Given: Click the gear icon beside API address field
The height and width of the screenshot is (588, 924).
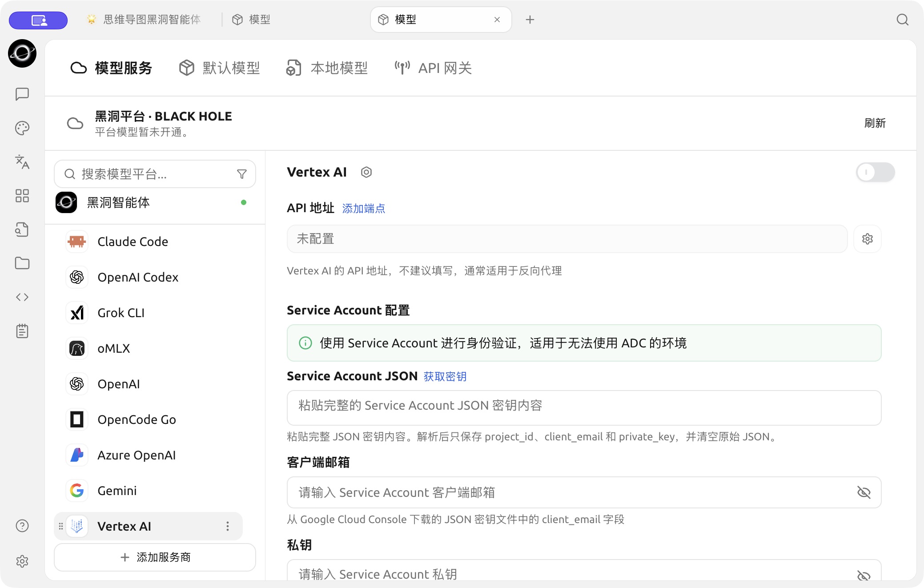Looking at the screenshot, I should pyautogui.click(x=868, y=239).
